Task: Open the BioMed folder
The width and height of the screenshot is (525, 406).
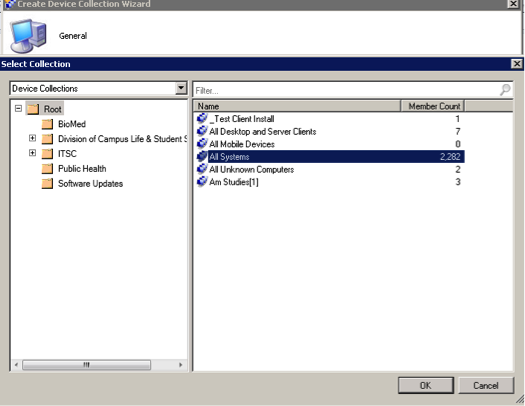Action: [x=72, y=124]
